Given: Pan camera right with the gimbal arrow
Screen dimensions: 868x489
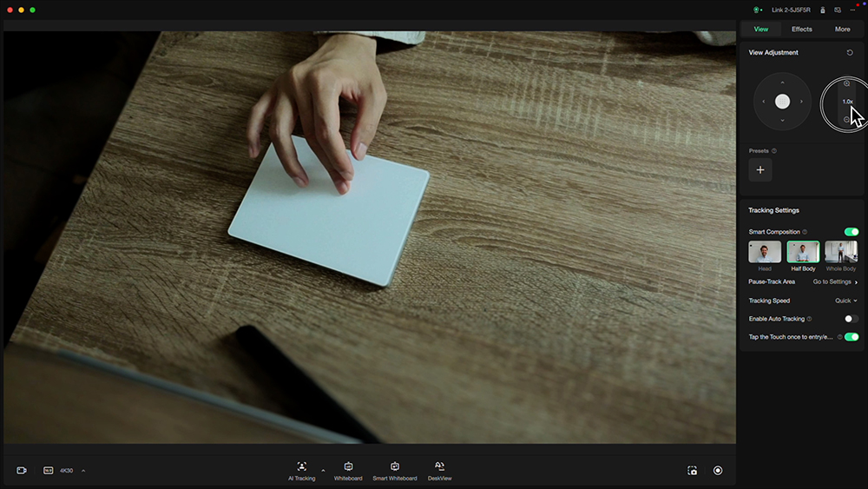Looking at the screenshot, I should pyautogui.click(x=801, y=102).
